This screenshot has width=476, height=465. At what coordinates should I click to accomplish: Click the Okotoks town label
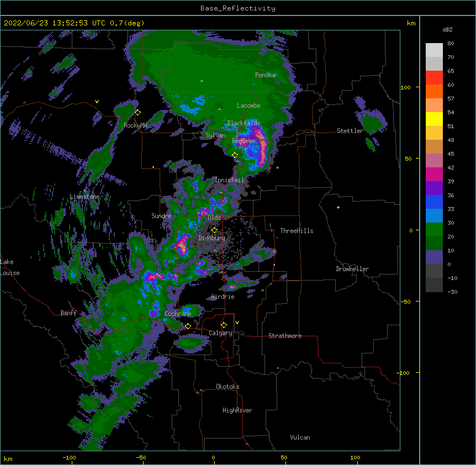pyautogui.click(x=228, y=387)
